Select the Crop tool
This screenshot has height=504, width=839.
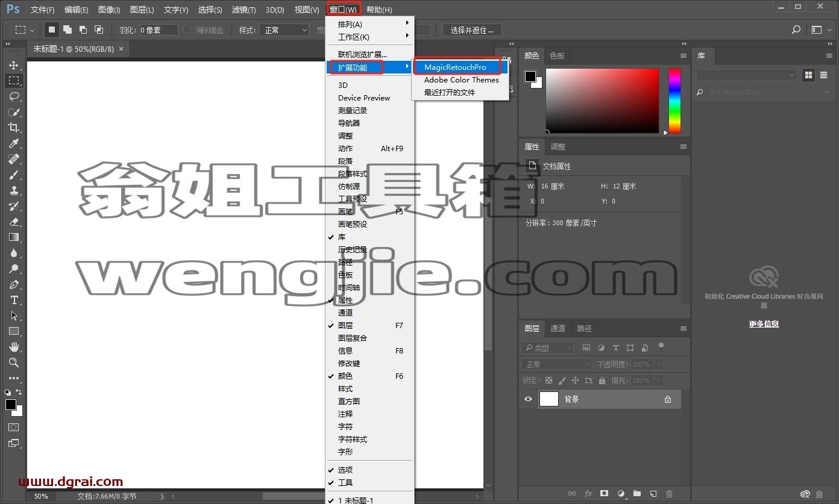coord(13,128)
